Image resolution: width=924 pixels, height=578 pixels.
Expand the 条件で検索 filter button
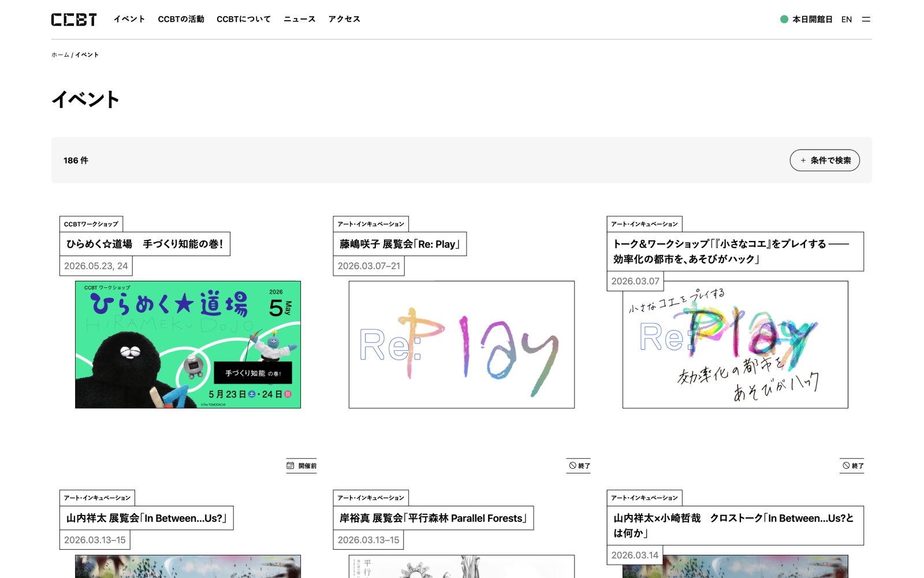point(825,160)
